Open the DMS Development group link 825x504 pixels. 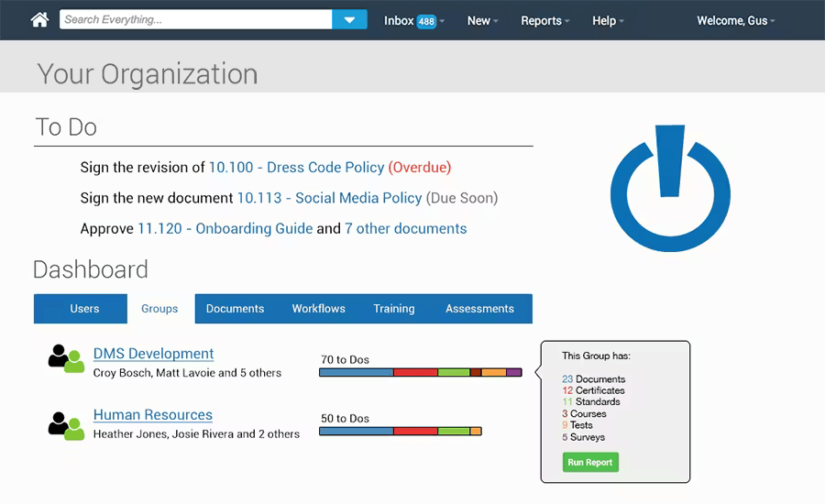153,354
